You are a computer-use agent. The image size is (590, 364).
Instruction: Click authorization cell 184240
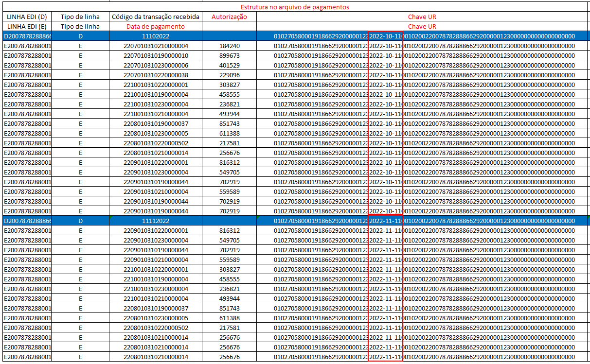point(229,46)
